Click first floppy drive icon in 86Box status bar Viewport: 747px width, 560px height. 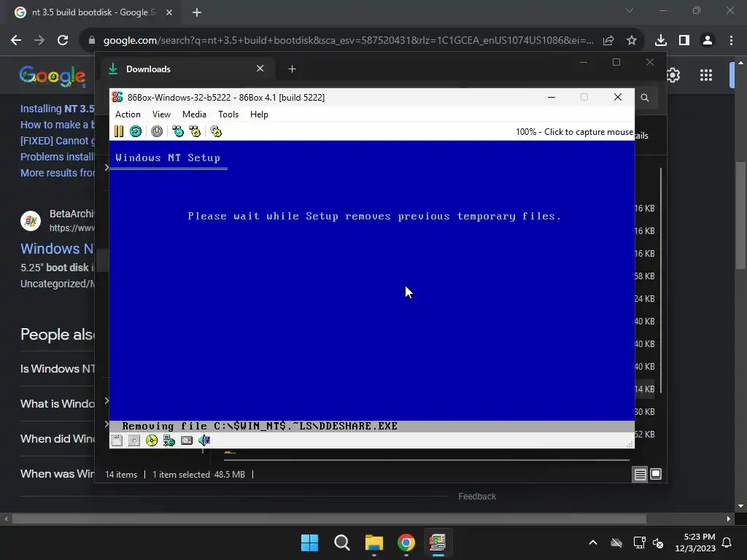point(117,440)
